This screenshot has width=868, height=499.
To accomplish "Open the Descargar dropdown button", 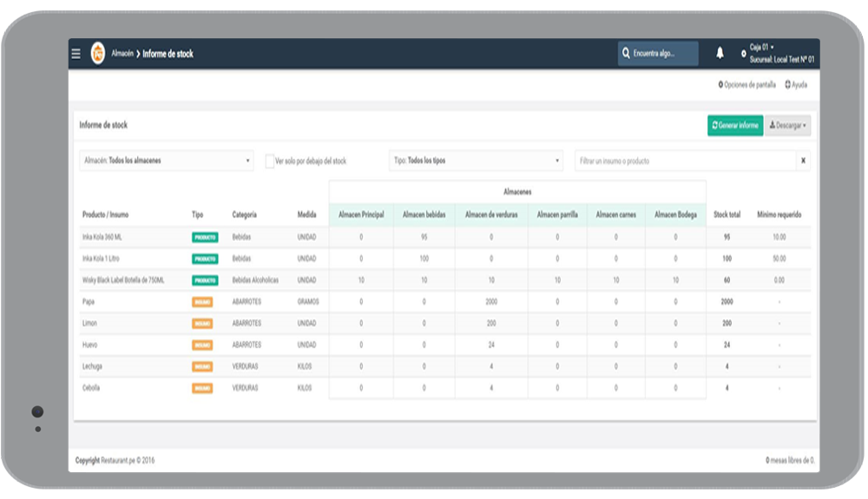I will [x=788, y=126].
